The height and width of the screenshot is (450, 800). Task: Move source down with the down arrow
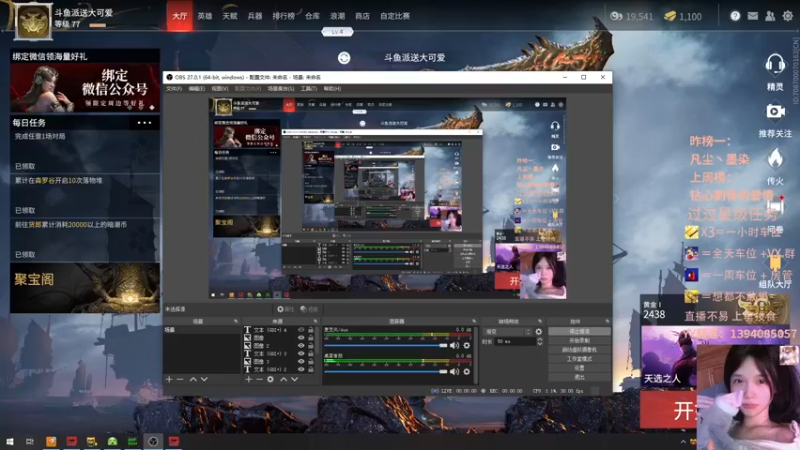[294, 379]
